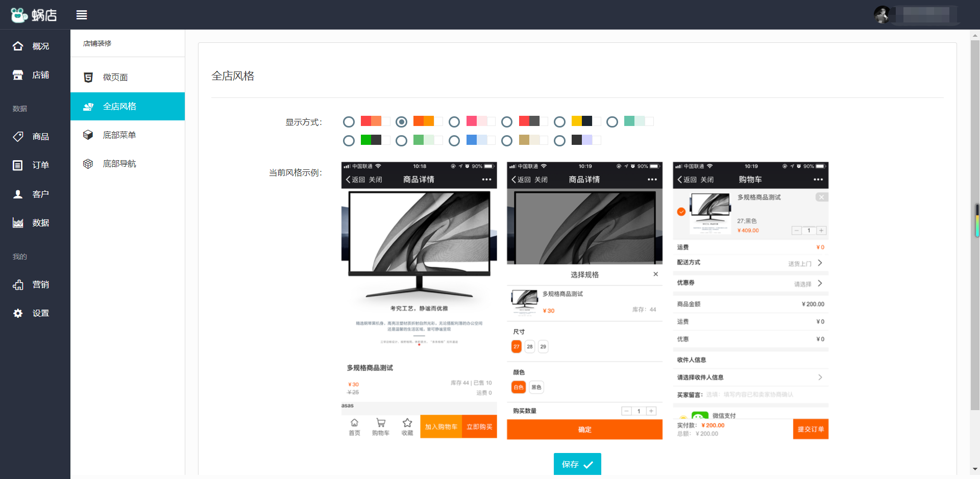The width and height of the screenshot is (980, 479).
Task: Expand 请选择收件人信息 recipient info chevron
Action: [x=820, y=377]
